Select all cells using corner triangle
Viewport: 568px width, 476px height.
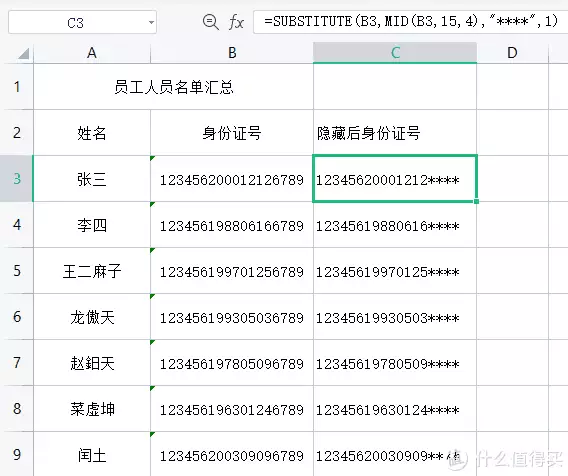24,54
